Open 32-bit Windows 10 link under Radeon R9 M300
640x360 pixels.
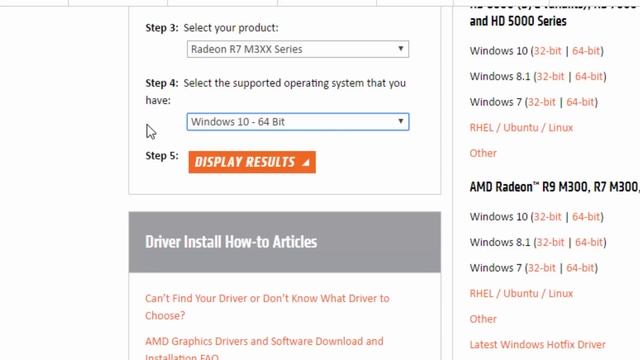(547, 217)
